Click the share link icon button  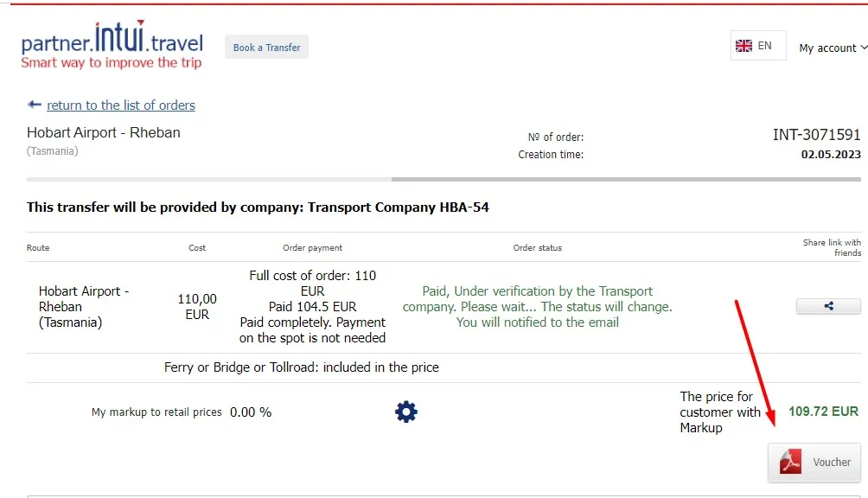828,306
